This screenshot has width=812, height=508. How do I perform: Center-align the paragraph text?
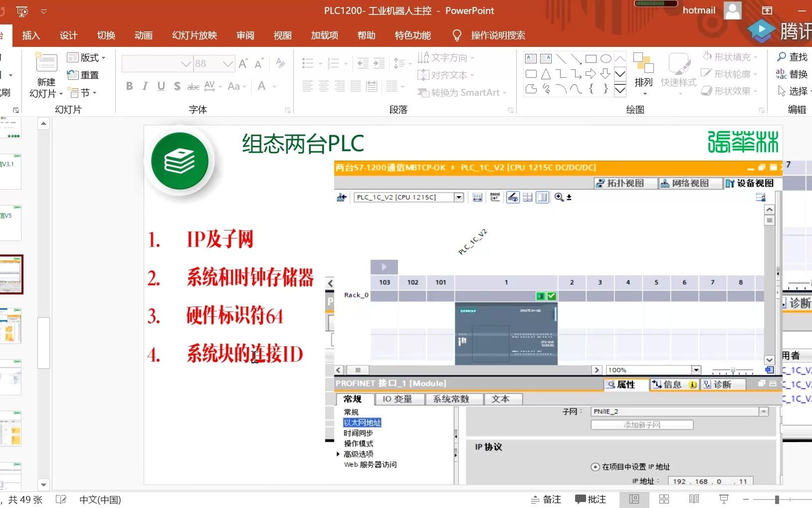(x=324, y=86)
